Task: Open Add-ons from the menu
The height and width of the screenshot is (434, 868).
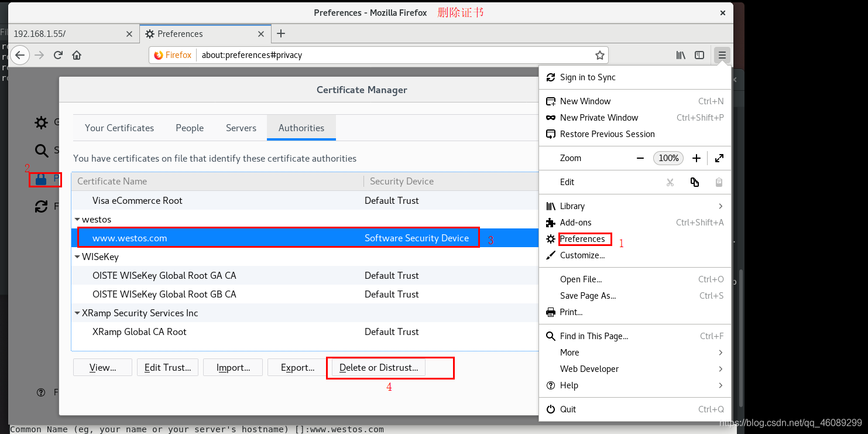Action: coord(635,223)
